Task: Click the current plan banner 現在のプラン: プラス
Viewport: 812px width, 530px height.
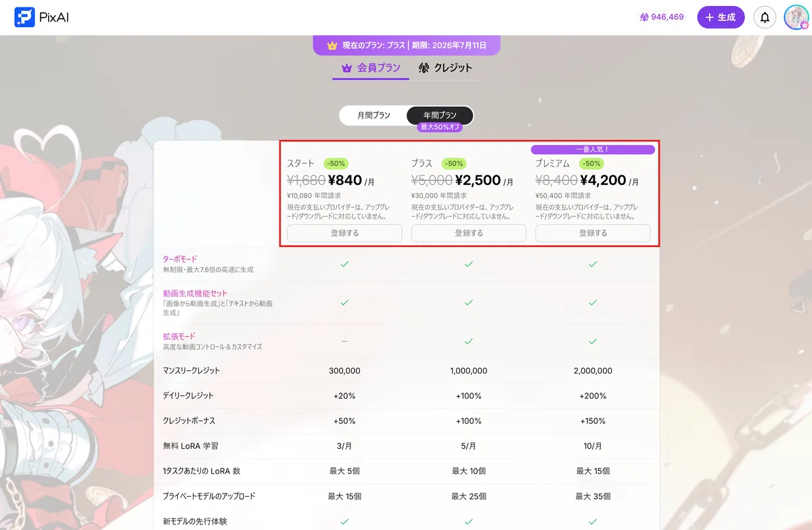Action: click(406, 45)
